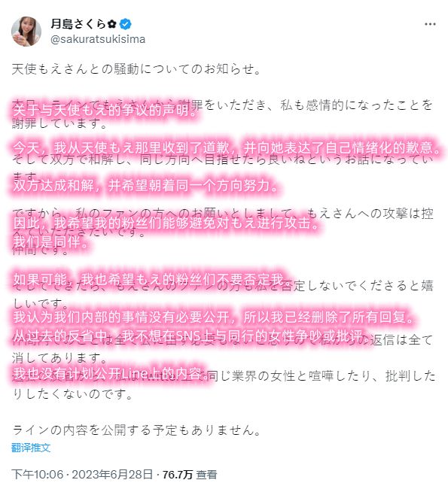Select the pink text 双方达成和解
448x489 pixels.
53,186
